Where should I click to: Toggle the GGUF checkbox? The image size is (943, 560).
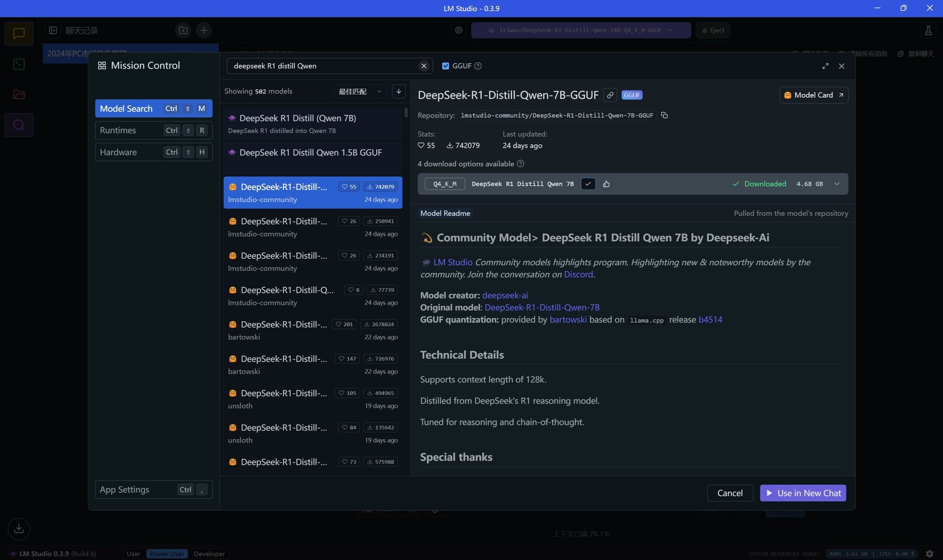[446, 66]
